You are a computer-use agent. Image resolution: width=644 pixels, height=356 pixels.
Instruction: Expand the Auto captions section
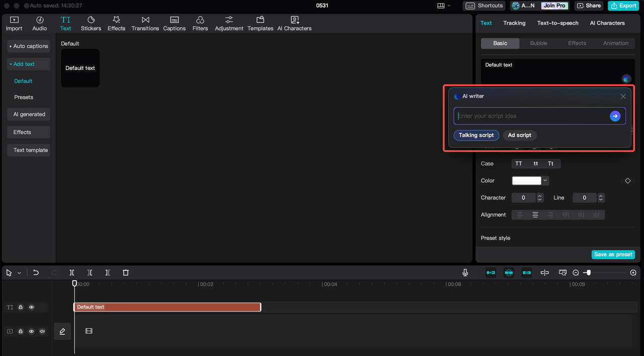[x=29, y=46]
